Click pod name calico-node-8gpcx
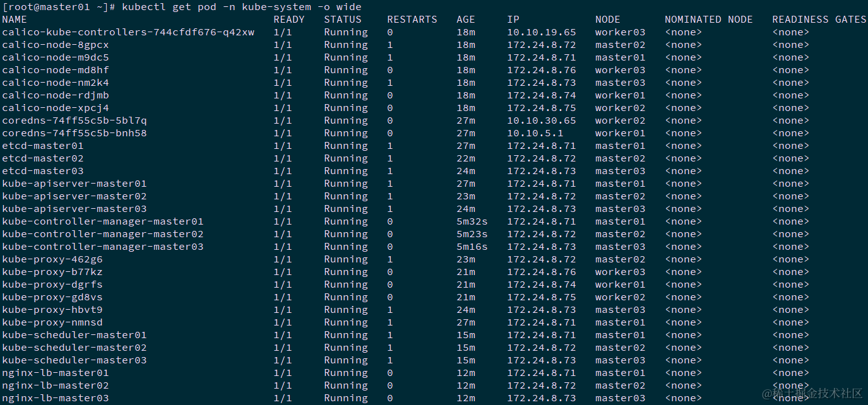Screen dimensions: 868x405 click(56, 45)
